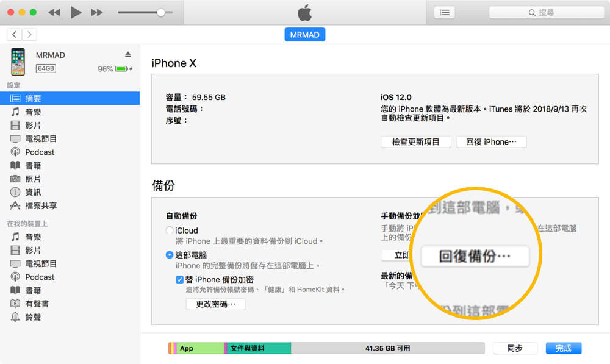Click the Podcast icon under 在我的裝置上
The width and height of the screenshot is (610, 364).
coord(15,277)
